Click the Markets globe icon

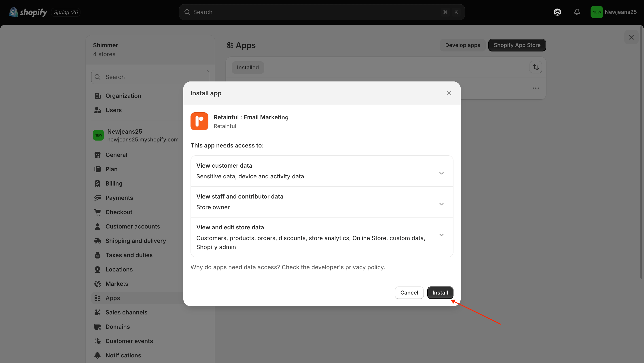coord(97,284)
